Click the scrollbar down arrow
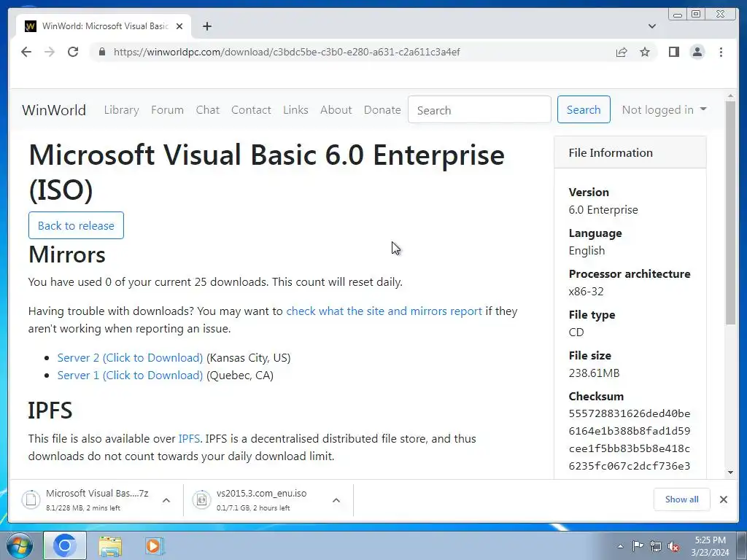The height and width of the screenshot is (560, 747). (x=730, y=472)
